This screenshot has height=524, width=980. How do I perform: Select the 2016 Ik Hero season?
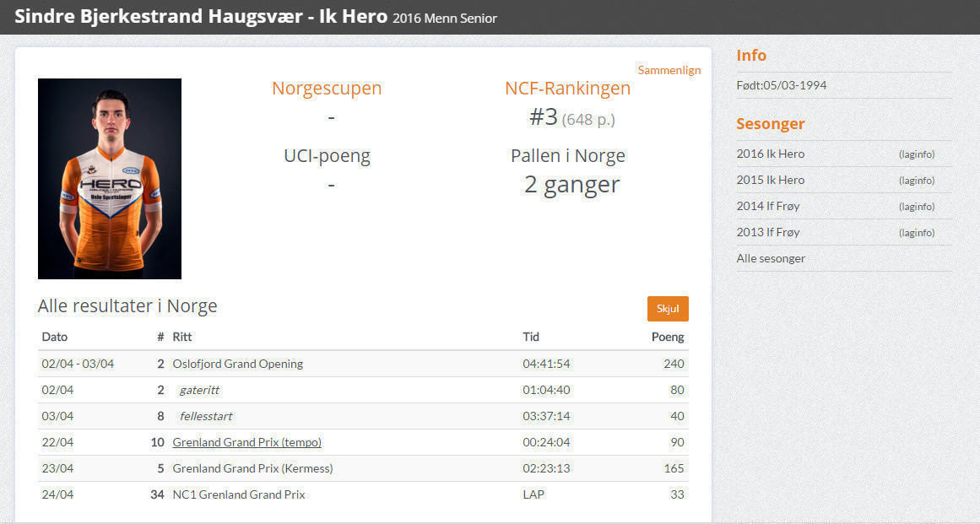770,154
